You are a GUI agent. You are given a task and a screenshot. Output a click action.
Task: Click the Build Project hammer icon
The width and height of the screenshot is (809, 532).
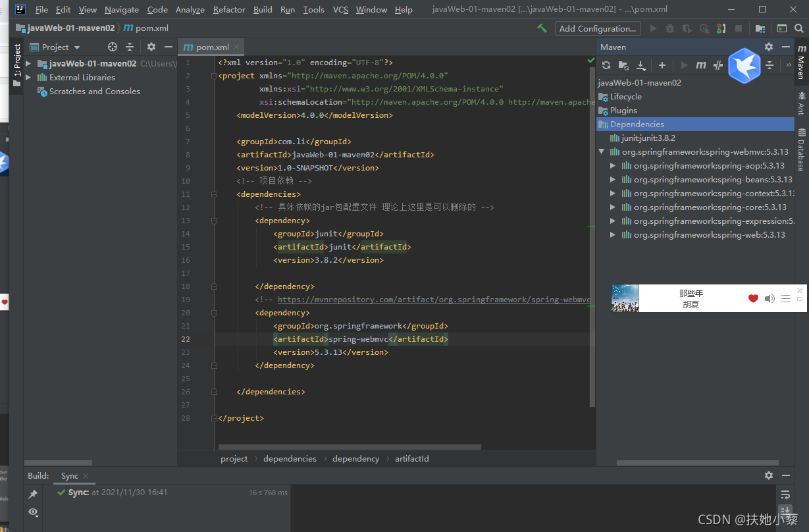(542, 28)
